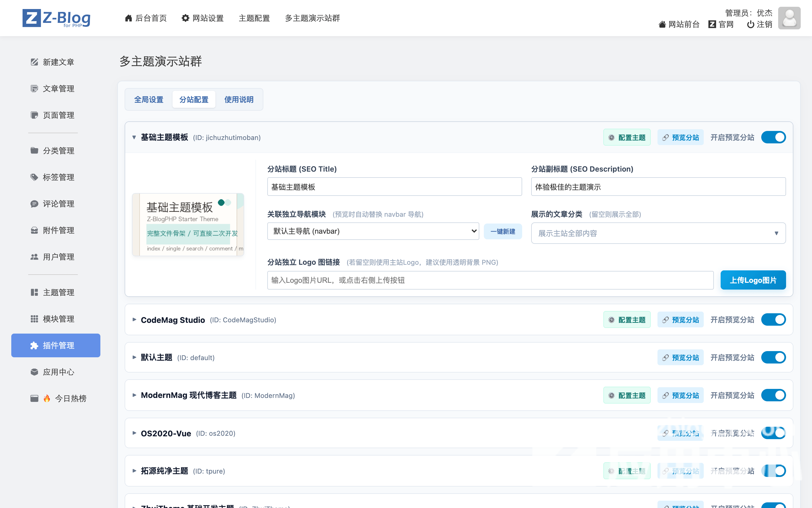Open 新建文章 in sidebar
812x508 pixels.
coord(56,62)
